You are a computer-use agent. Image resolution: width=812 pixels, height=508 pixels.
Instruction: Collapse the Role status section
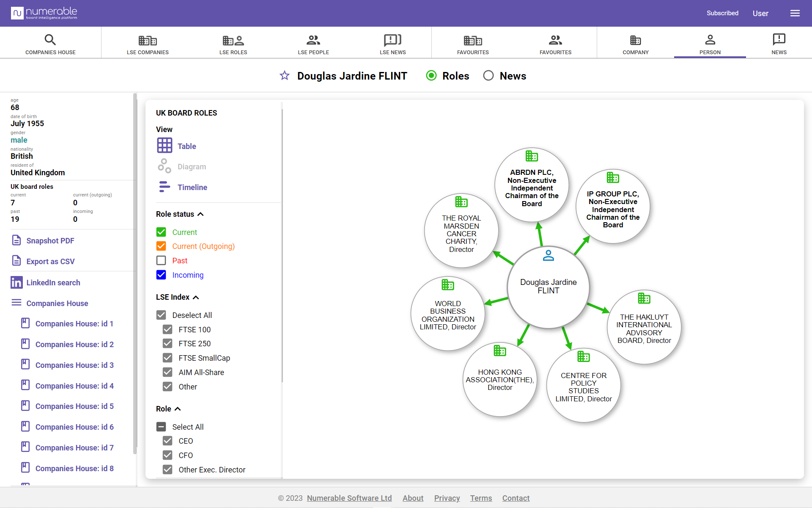201,214
